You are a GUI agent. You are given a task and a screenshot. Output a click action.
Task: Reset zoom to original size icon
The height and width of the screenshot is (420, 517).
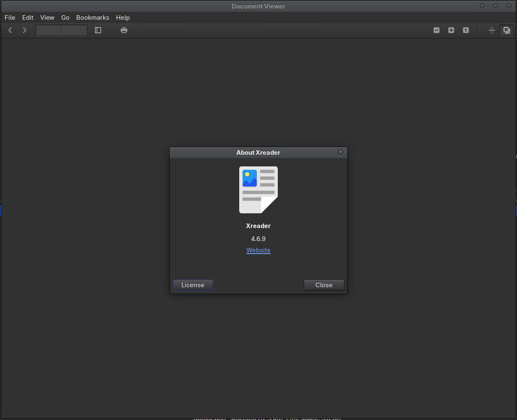click(466, 30)
